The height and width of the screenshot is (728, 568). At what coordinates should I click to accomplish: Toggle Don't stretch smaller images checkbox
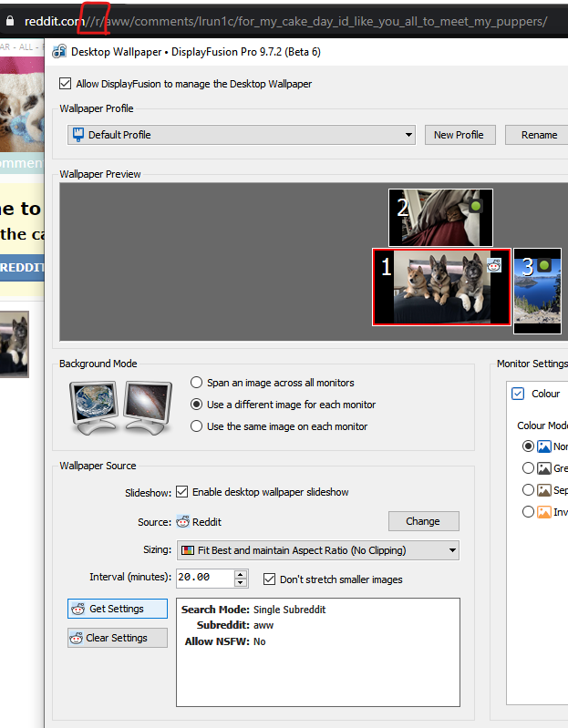(x=269, y=579)
